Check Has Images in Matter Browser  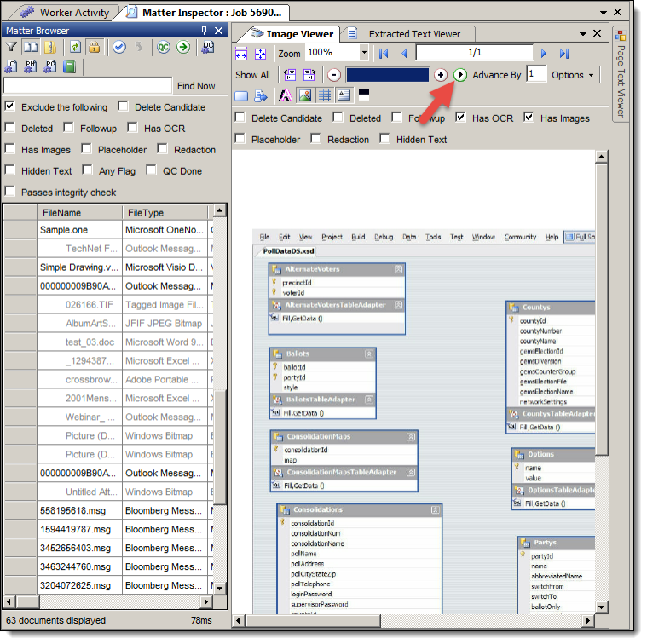point(9,149)
